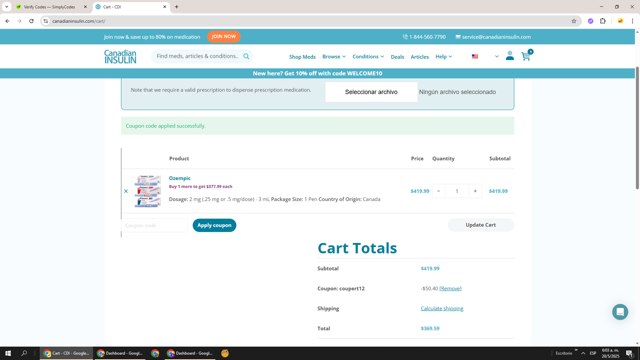Screen dimensions: 640x360
Task: Open Cart - CDI Chrome taskbar item
Action: click(x=67, y=353)
